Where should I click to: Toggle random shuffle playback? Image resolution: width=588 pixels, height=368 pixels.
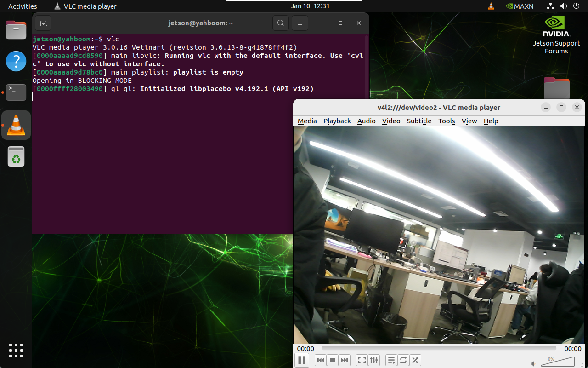[415, 360]
